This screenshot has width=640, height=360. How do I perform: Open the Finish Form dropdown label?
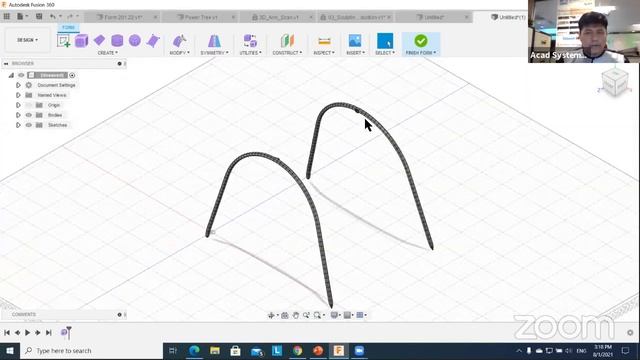421,53
